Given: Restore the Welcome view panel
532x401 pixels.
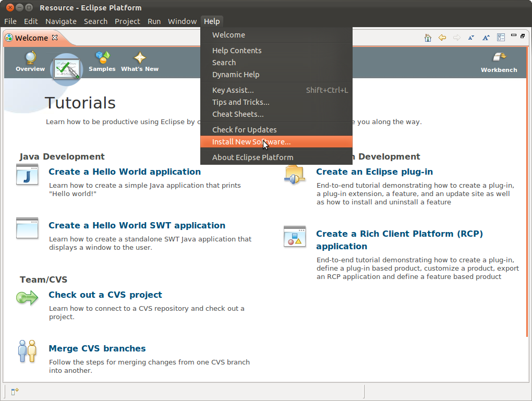Looking at the screenshot, I should pyautogui.click(x=523, y=35).
